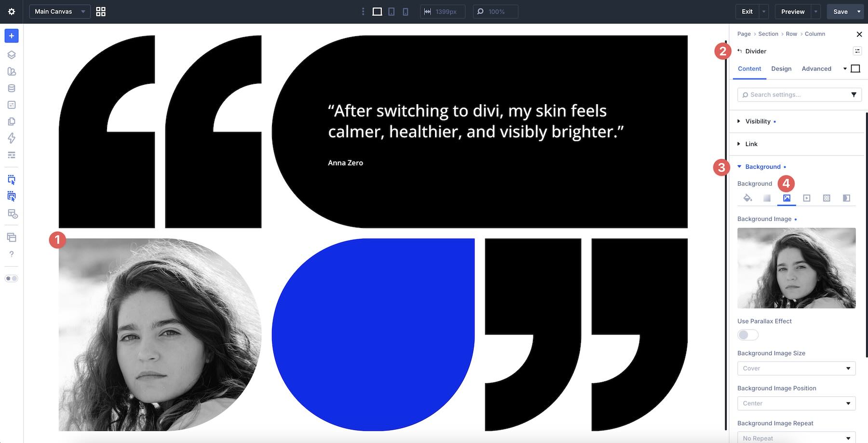The image size is (868, 443).
Task: Select the woman's photo module on canvas
Action: click(160, 335)
